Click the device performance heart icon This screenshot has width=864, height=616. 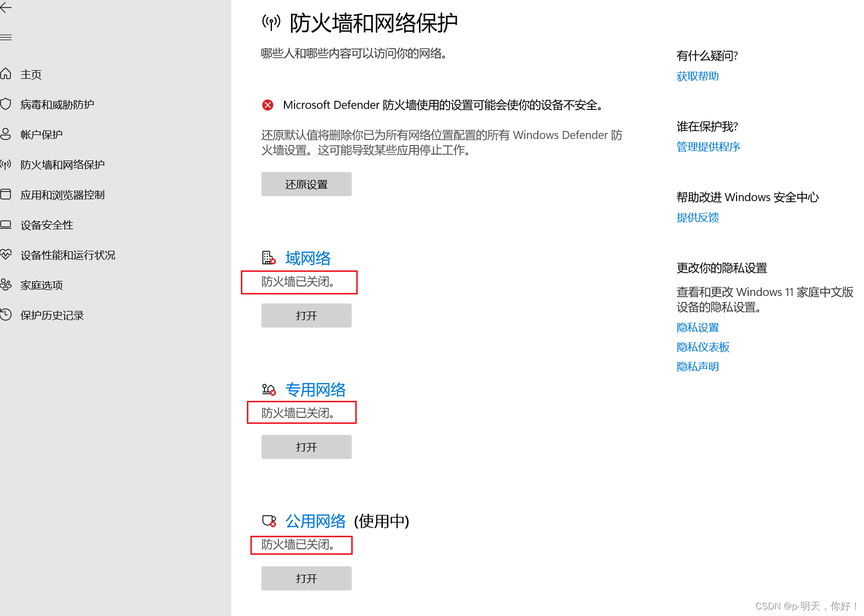pyautogui.click(x=6, y=255)
